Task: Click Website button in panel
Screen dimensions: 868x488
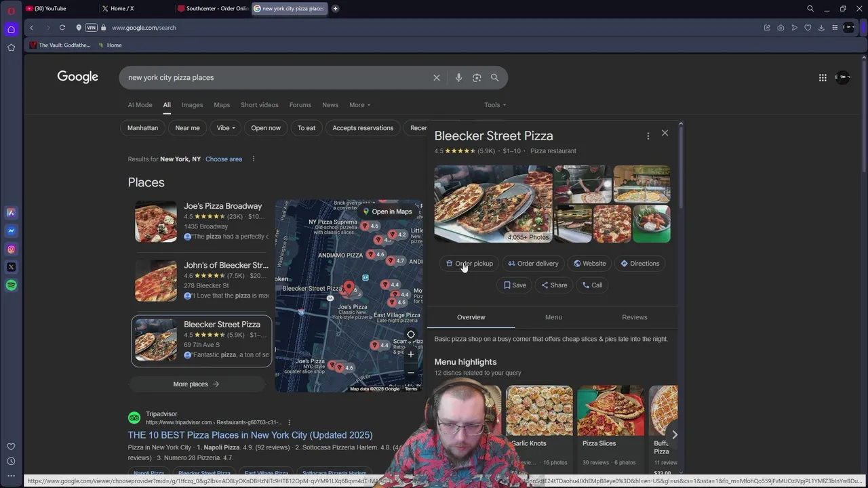Action: (589, 264)
